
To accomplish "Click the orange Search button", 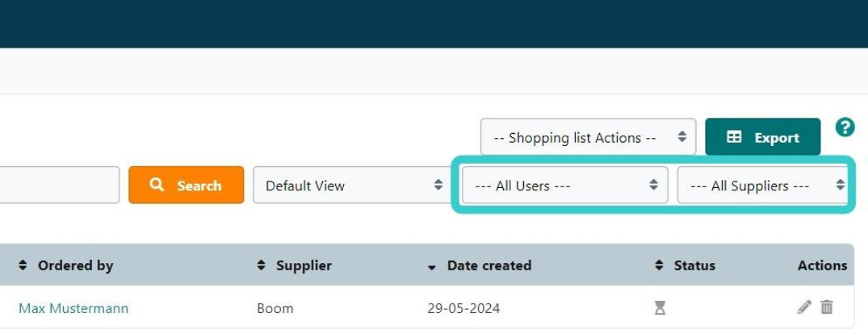I will 186,185.
